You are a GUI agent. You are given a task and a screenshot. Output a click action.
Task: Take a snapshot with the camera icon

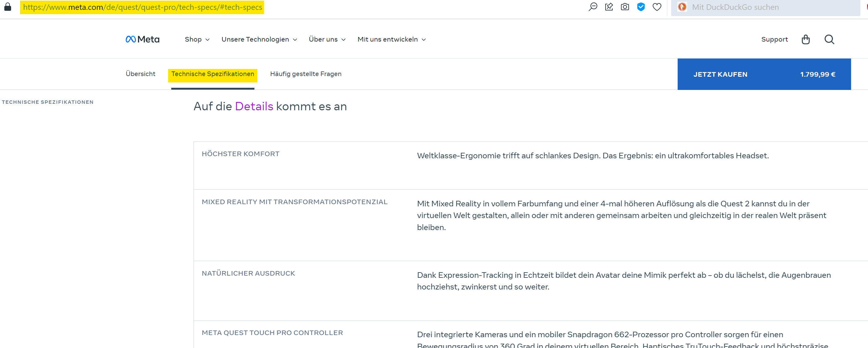click(x=625, y=7)
